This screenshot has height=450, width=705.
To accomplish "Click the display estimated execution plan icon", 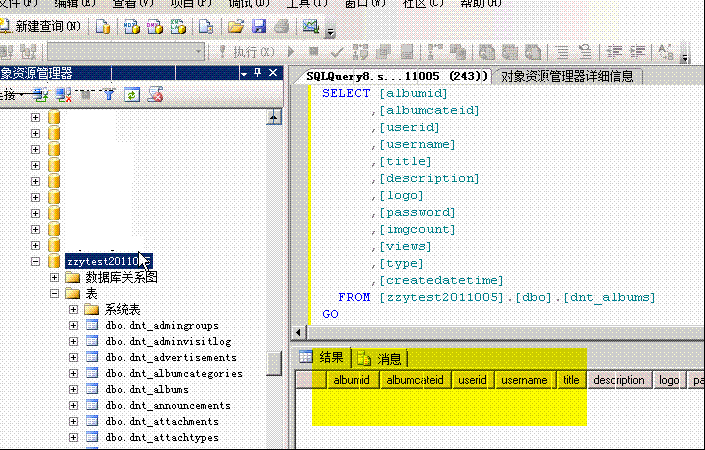I will click(x=360, y=52).
